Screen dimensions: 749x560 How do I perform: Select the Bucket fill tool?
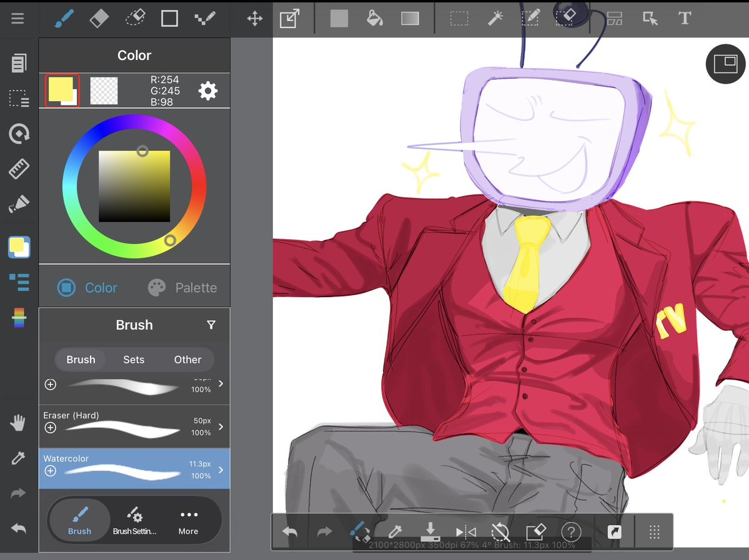click(375, 19)
